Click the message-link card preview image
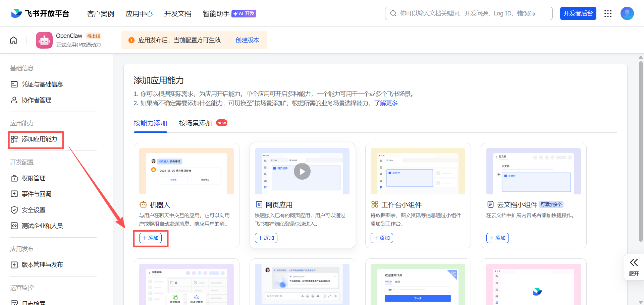644x305 pixels. [x=302, y=284]
